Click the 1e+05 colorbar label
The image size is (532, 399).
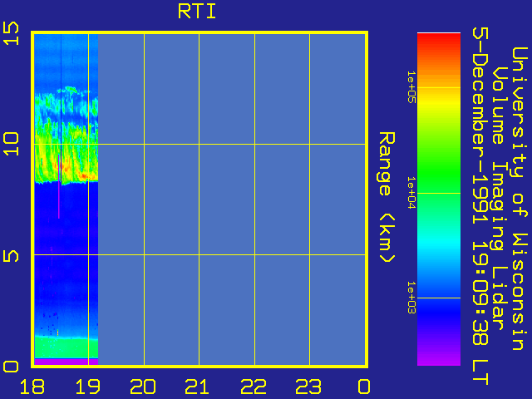tap(411, 87)
